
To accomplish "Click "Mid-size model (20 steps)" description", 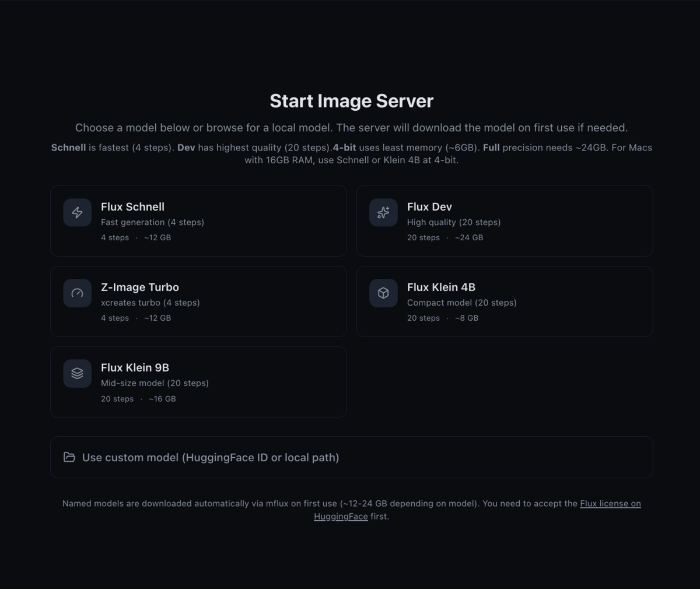I will 155,383.
